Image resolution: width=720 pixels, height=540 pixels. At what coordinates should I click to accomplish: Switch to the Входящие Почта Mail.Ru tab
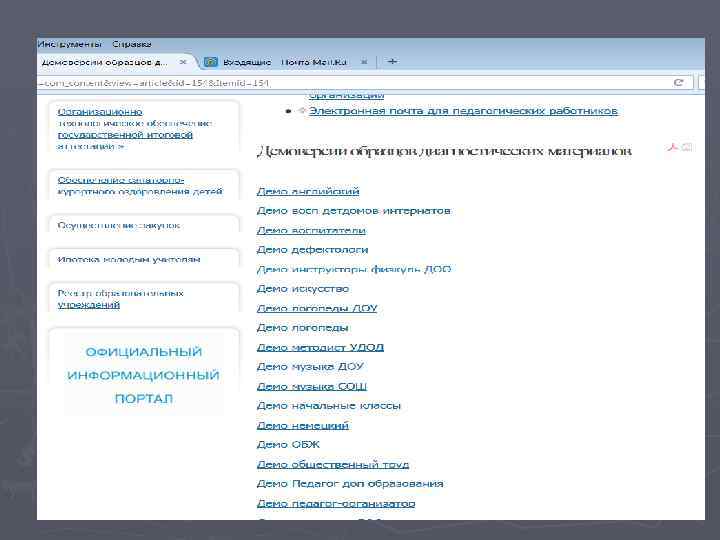[x=285, y=62]
